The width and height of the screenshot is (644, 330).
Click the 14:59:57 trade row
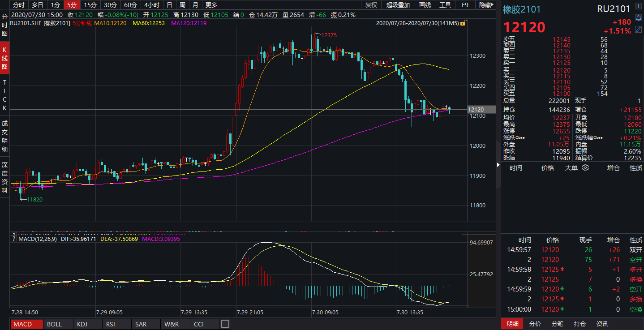click(572, 250)
